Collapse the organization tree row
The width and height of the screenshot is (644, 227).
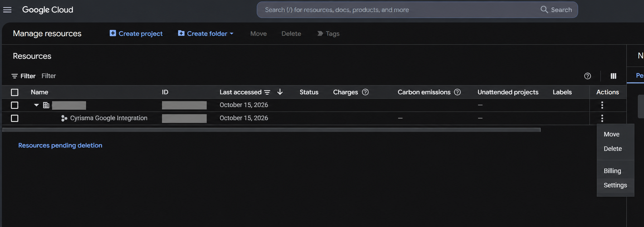[36, 105]
